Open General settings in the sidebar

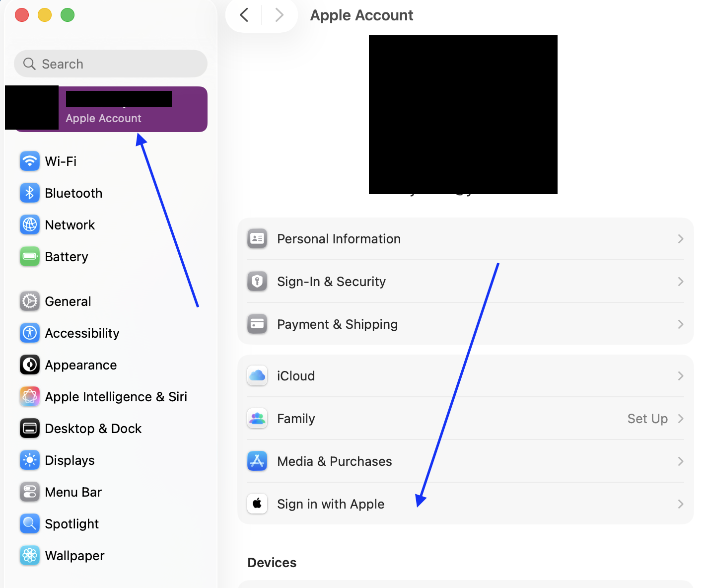pyautogui.click(x=111, y=301)
